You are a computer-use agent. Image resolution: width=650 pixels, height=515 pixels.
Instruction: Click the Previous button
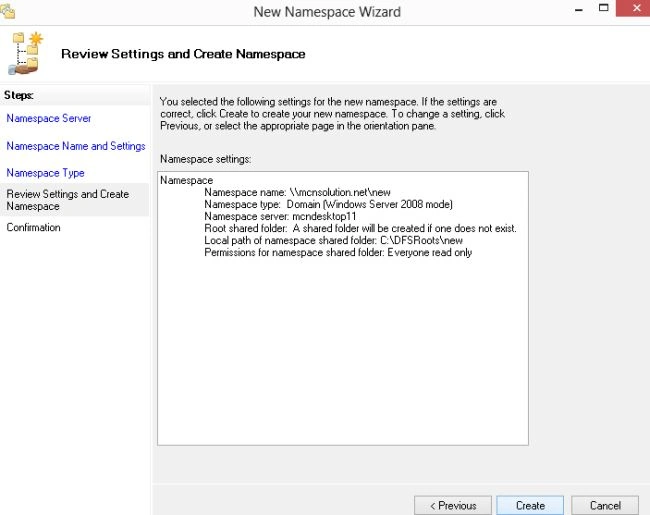tap(453, 505)
